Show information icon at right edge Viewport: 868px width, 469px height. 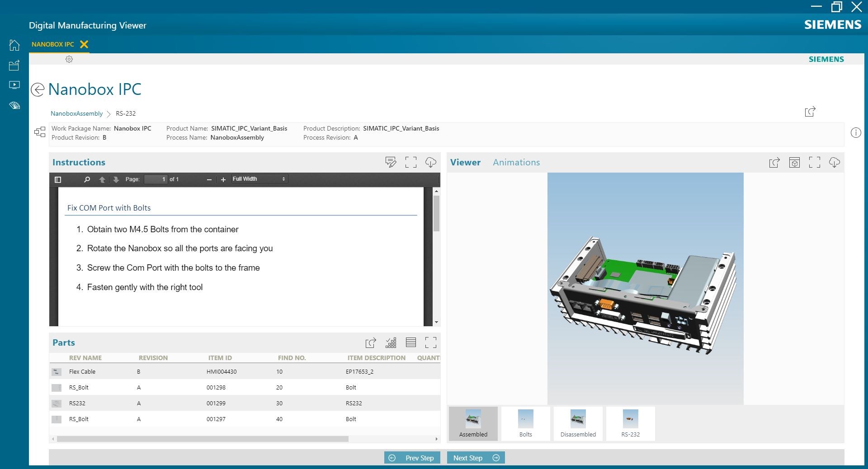[856, 133]
